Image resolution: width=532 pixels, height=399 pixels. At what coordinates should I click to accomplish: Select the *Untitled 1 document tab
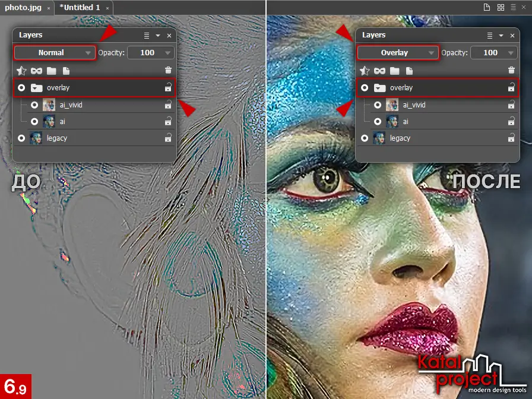pos(80,8)
